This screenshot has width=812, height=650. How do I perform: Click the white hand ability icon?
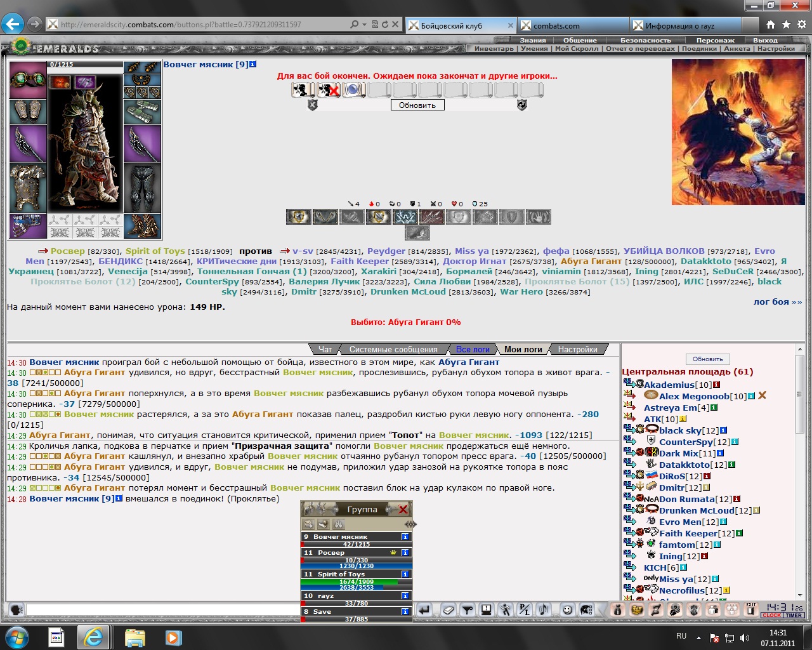coord(538,217)
